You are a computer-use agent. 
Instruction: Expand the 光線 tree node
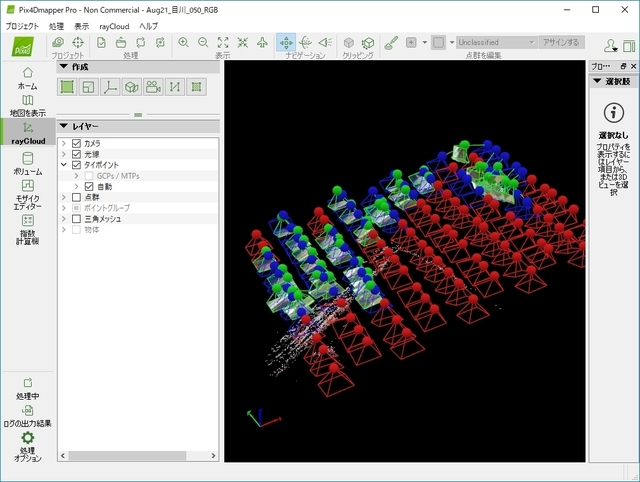pyautogui.click(x=64, y=154)
